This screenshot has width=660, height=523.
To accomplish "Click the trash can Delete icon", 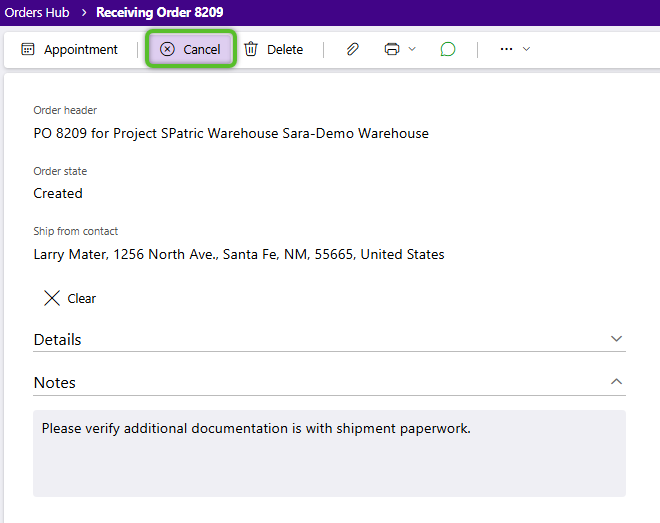I will (251, 49).
